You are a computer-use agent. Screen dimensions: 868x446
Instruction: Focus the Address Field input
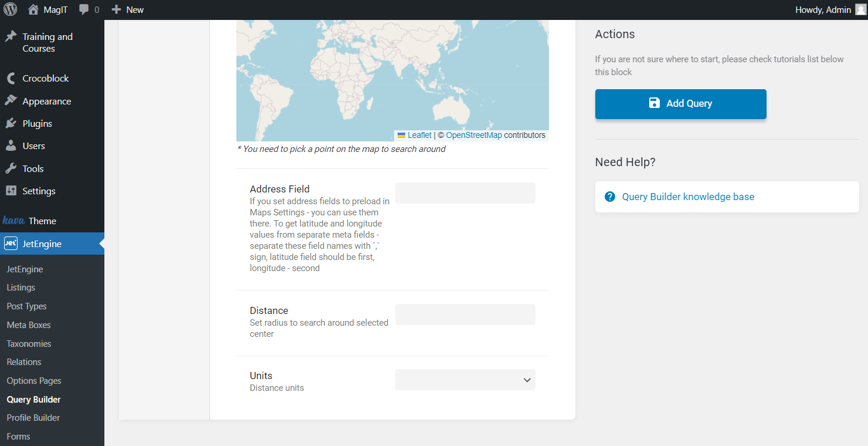click(465, 193)
